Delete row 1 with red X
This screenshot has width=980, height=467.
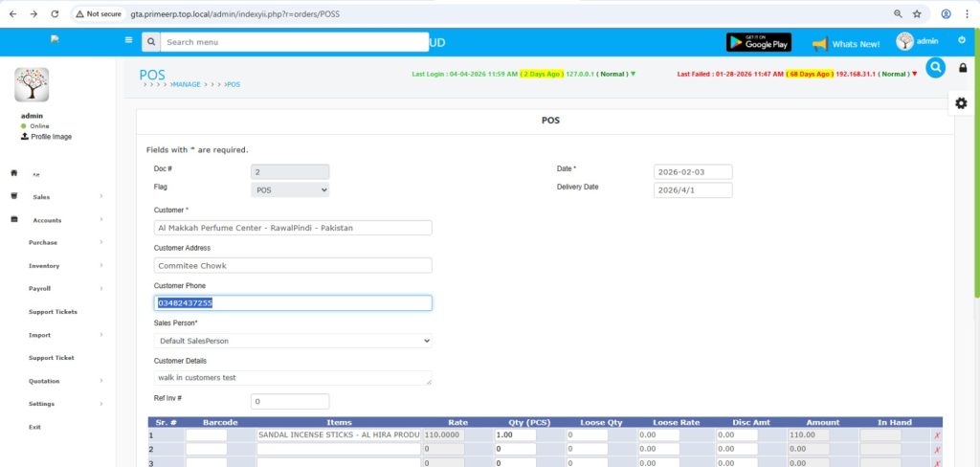click(936, 435)
